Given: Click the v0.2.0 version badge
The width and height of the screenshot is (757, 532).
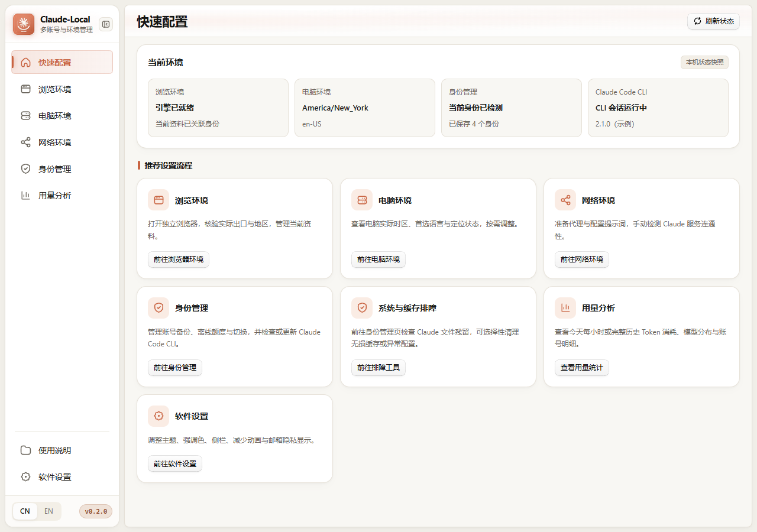Looking at the screenshot, I should tap(96, 511).
